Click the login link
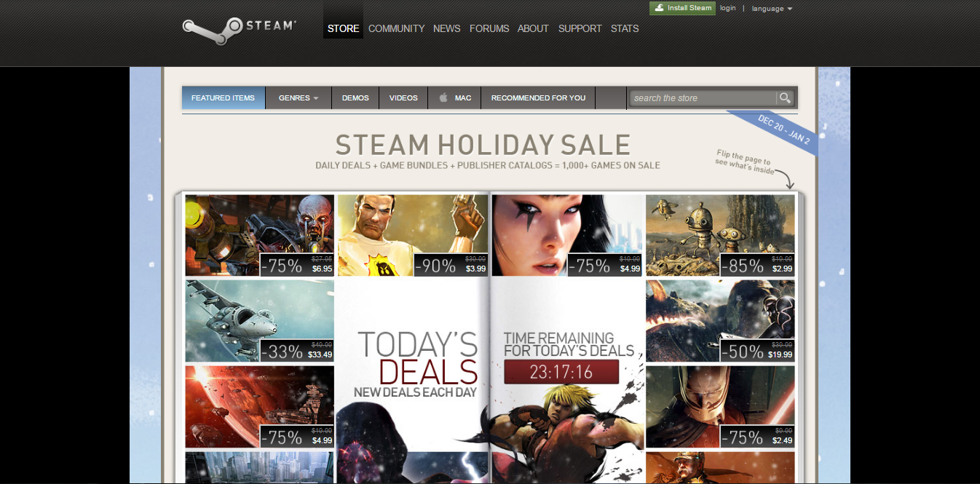This screenshot has height=484, width=980. [727, 8]
